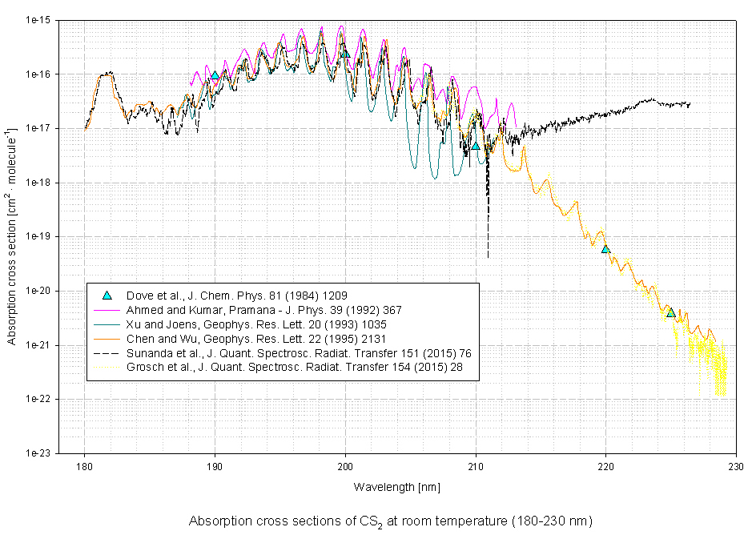The height and width of the screenshot is (535, 756).
Task: Click the triangle data point at 225 nm
Action: coord(671,312)
